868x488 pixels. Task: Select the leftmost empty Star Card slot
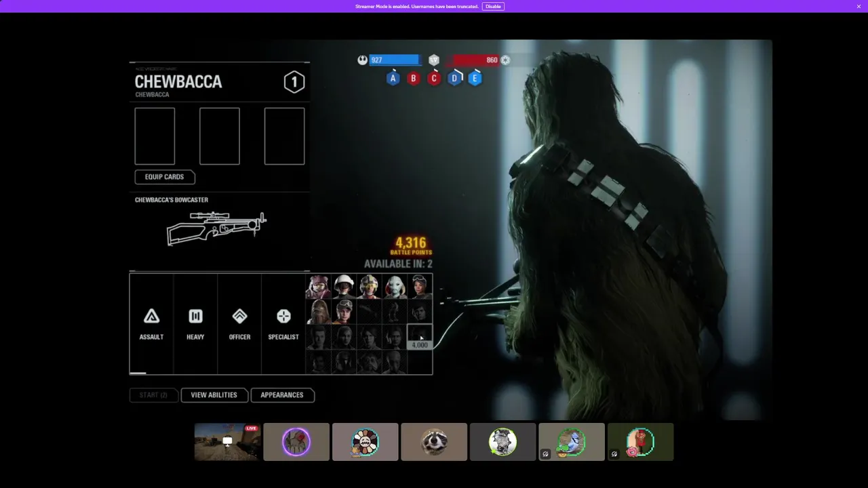(155, 136)
